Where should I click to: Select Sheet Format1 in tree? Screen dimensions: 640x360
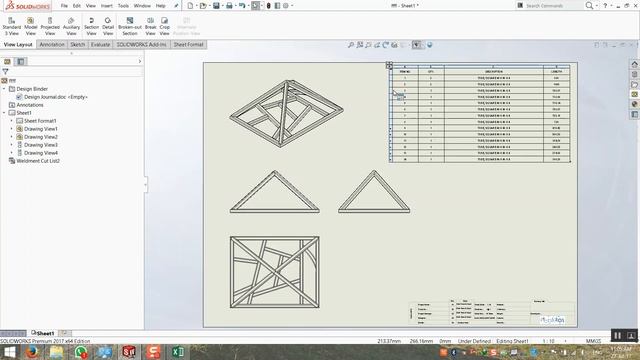(x=40, y=121)
